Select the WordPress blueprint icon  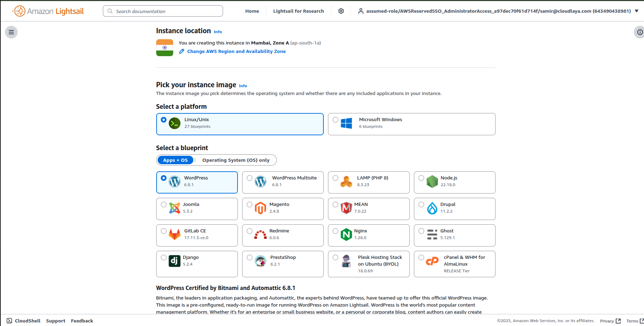175,181
